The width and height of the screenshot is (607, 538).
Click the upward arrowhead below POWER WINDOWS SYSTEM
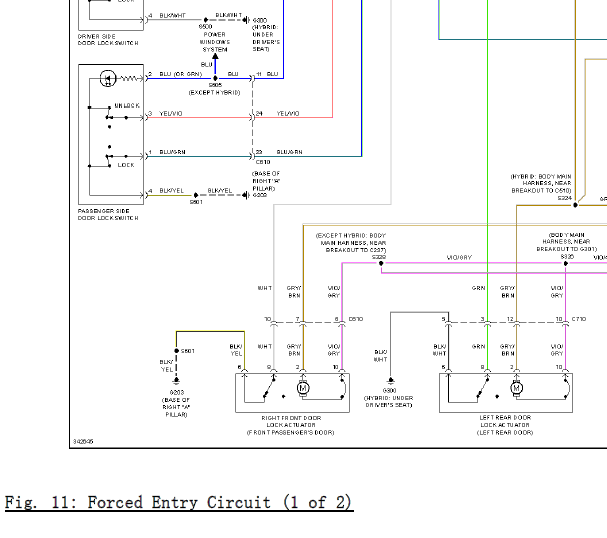click(215, 57)
